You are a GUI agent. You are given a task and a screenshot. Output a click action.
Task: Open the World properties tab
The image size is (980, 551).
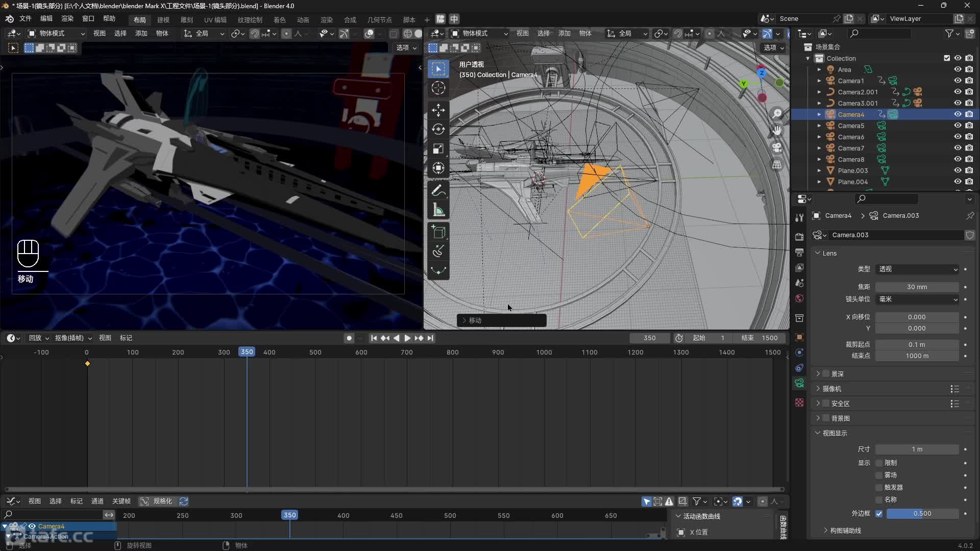coord(799,298)
